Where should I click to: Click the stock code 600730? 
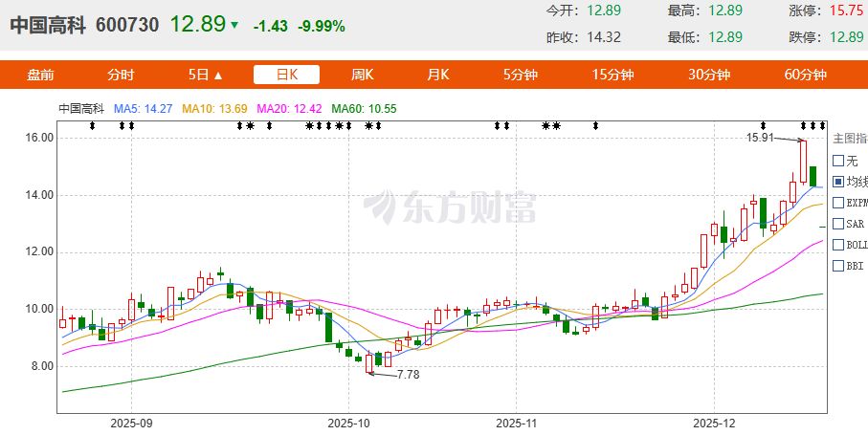point(127,25)
